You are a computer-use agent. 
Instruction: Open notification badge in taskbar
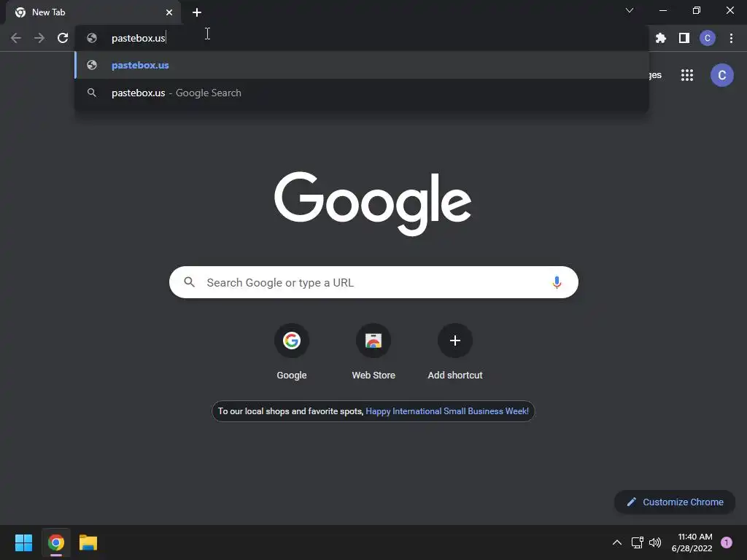point(727,542)
